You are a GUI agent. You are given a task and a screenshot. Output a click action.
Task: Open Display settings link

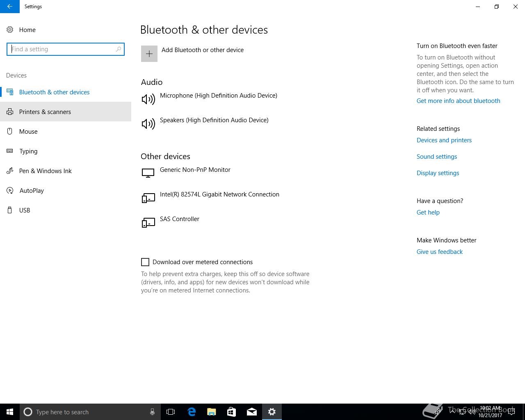point(438,173)
